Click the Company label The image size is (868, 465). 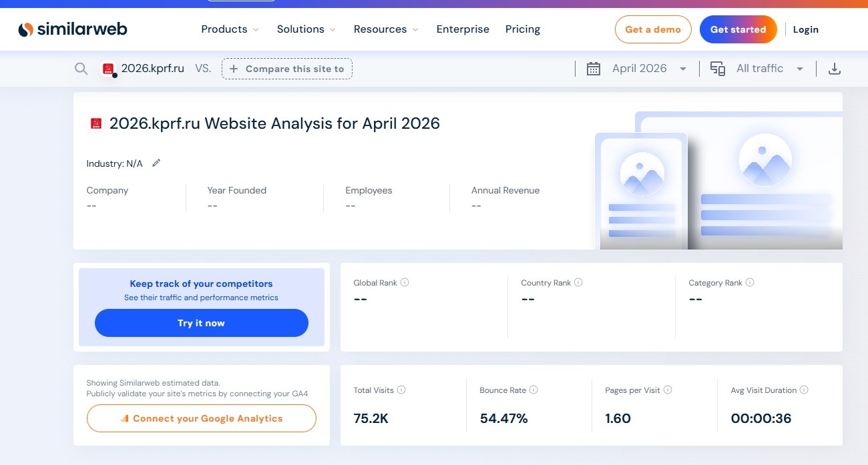tap(107, 190)
